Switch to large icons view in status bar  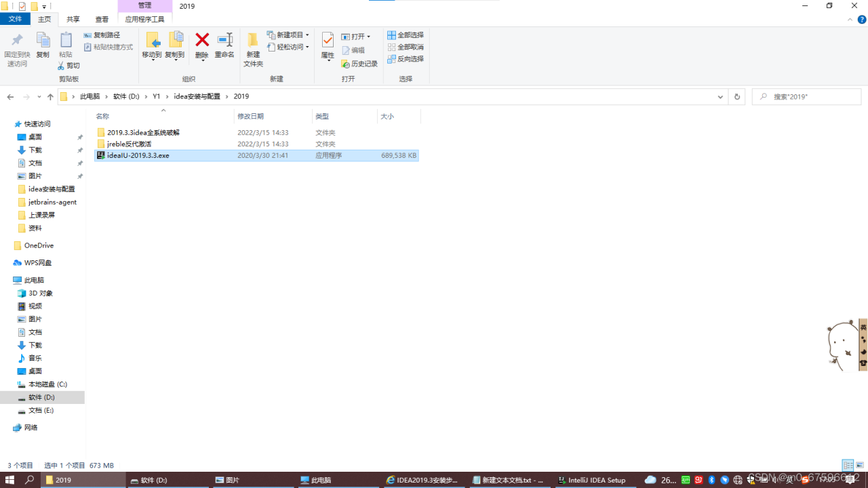coord(860,465)
